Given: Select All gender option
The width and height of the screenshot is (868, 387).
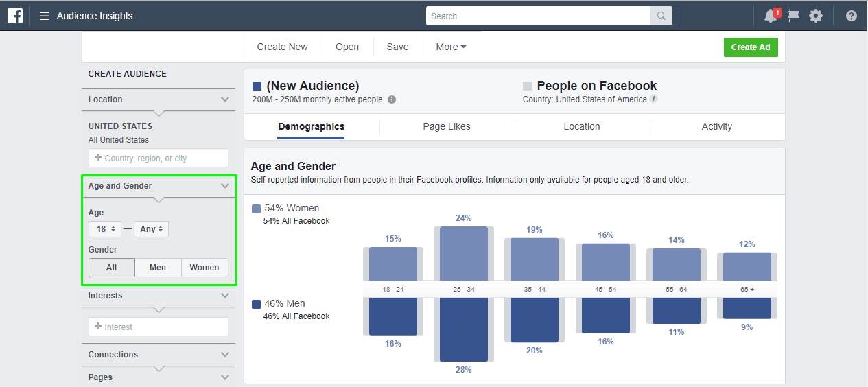Looking at the screenshot, I should (x=112, y=268).
